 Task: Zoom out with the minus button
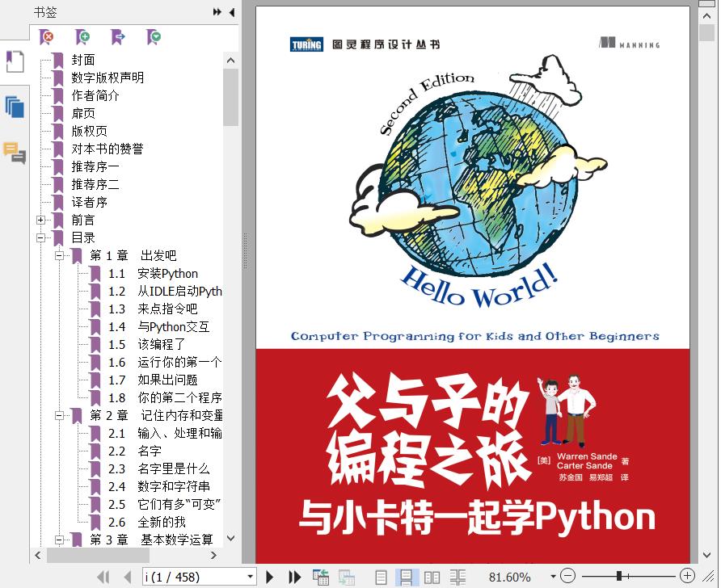pos(568,576)
